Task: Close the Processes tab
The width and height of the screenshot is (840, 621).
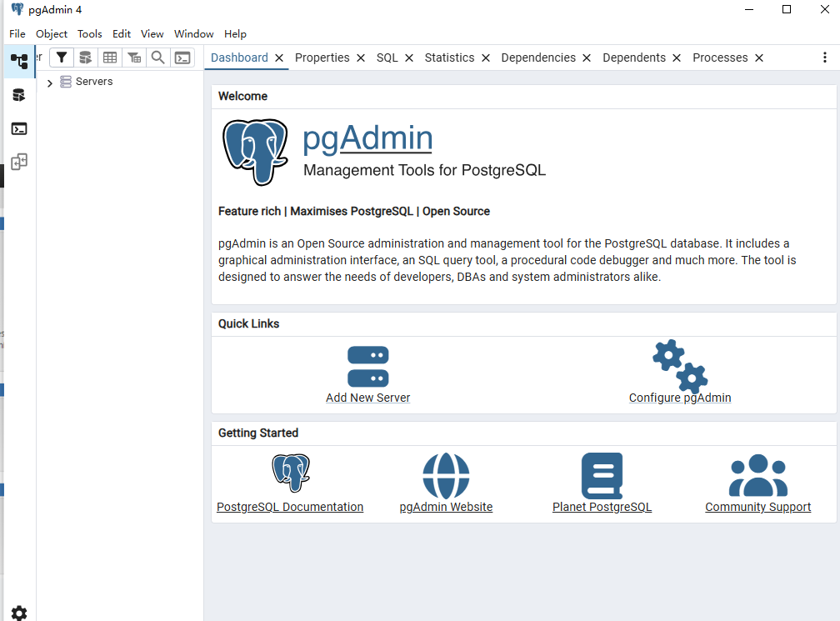Action: 759,58
